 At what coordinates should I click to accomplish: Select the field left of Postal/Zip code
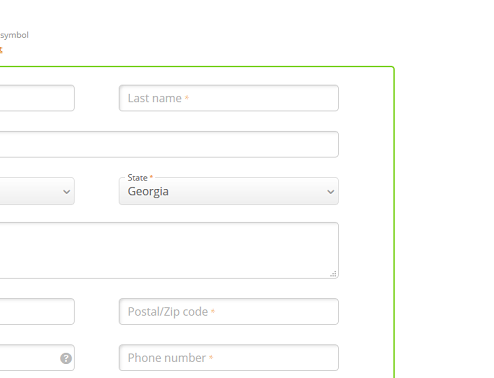(37, 311)
